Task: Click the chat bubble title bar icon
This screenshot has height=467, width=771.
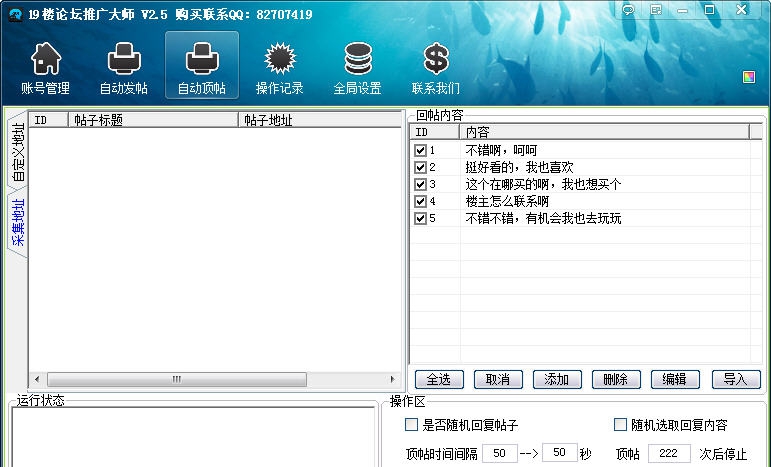Action: click(x=628, y=10)
